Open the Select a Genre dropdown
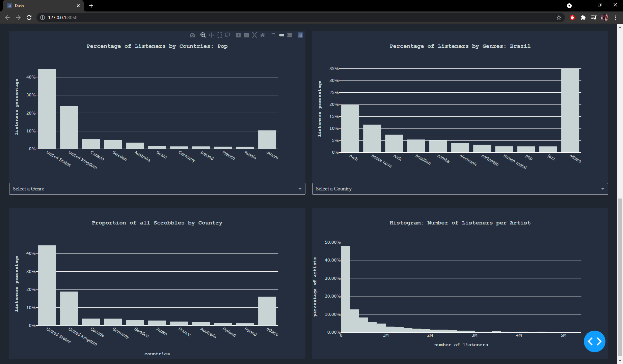Viewport: 623px width, 364px height. point(157,189)
